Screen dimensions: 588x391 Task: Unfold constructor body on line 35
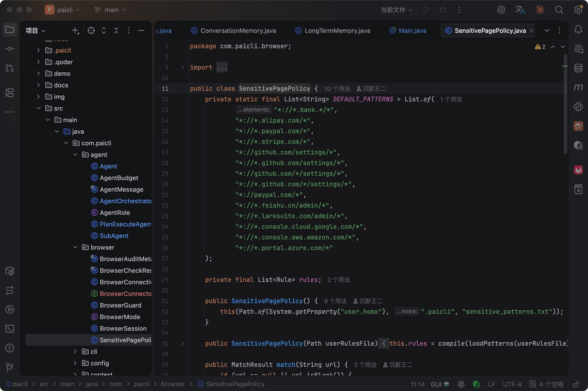[183, 344]
